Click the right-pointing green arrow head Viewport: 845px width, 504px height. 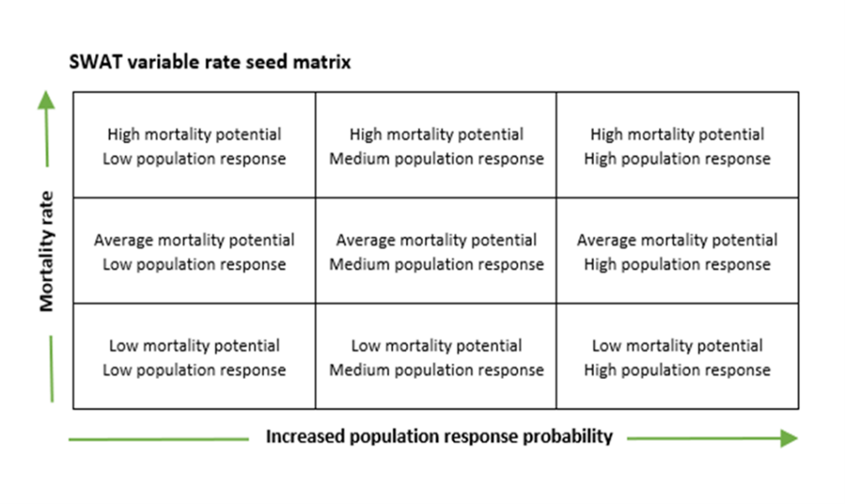[x=787, y=438]
